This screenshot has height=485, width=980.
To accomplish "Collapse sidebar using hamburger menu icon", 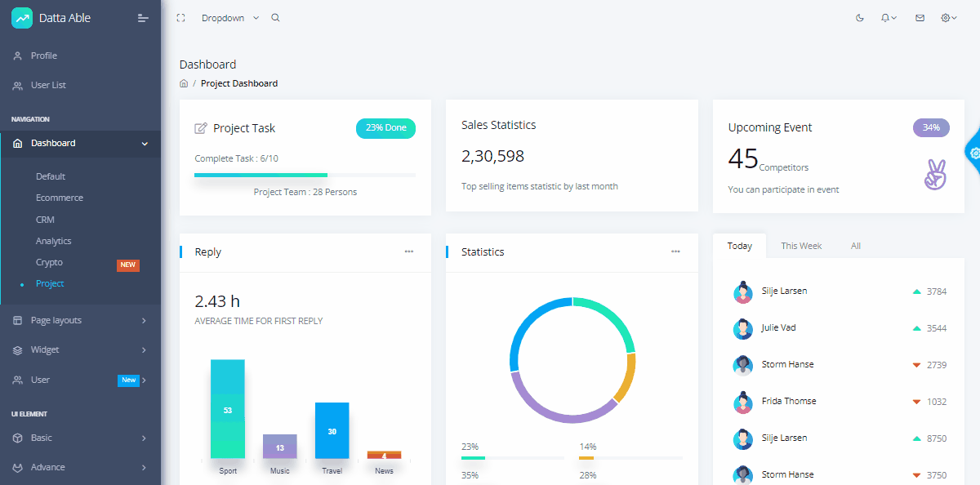I will (x=143, y=18).
